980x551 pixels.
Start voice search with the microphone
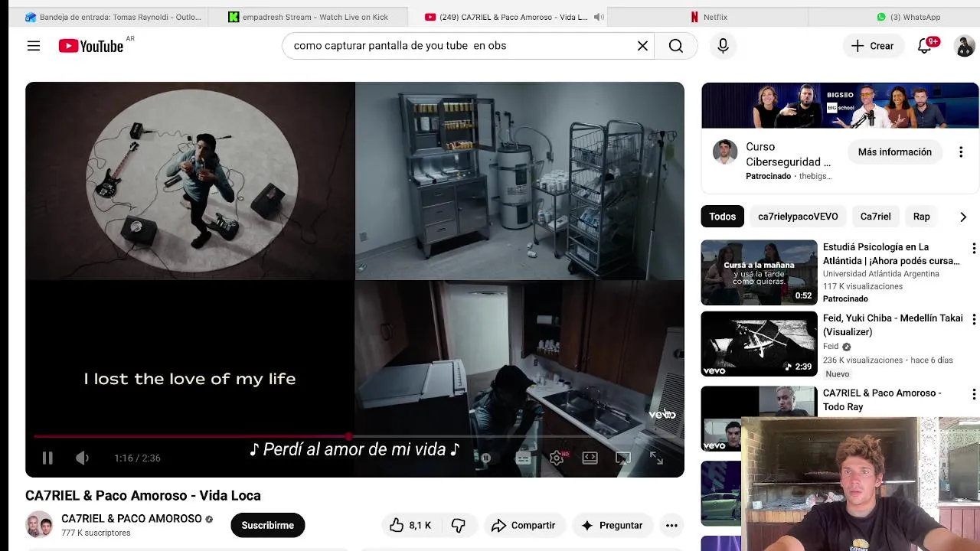(x=723, y=46)
